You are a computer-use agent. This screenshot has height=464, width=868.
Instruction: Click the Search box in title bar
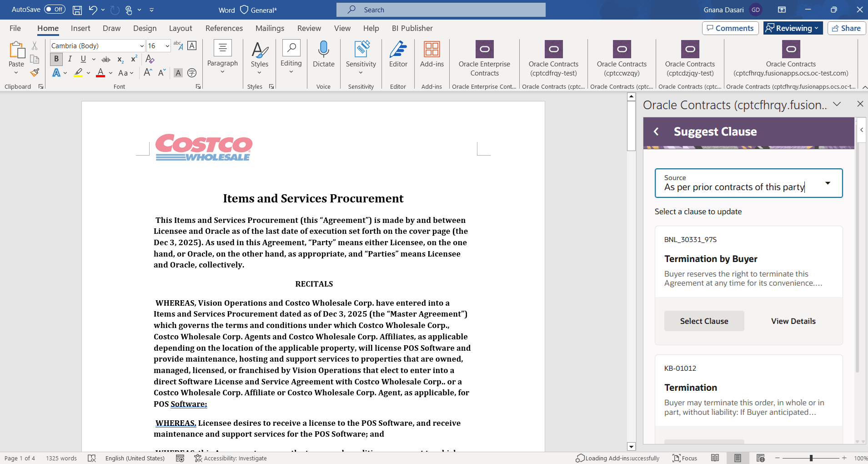click(441, 10)
